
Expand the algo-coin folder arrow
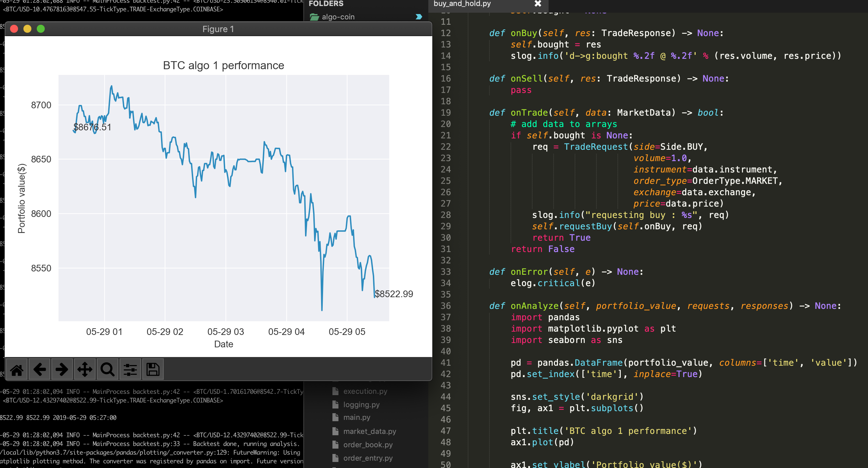[419, 17]
